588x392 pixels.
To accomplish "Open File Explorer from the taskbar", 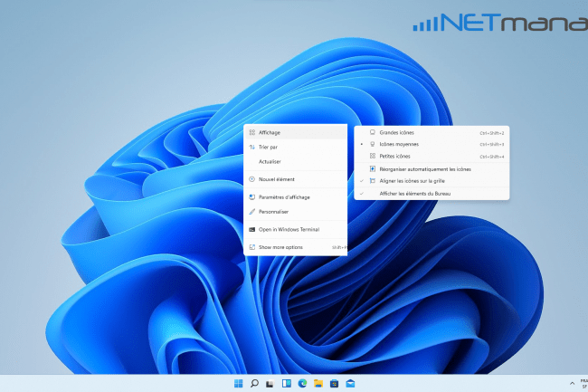I will (x=318, y=383).
